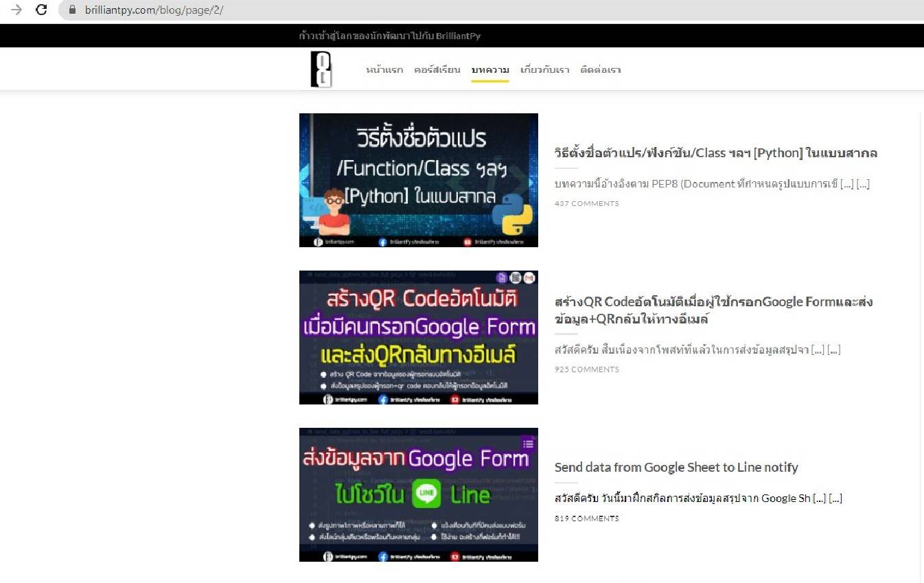The image size is (924, 583).
Task: Open the หน้าแรก menu item
Action: pyautogui.click(x=384, y=70)
